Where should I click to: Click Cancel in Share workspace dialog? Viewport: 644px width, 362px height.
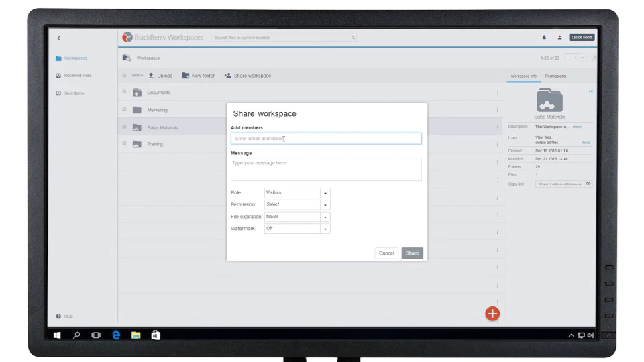pyautogui.click(x=386, y=253)
